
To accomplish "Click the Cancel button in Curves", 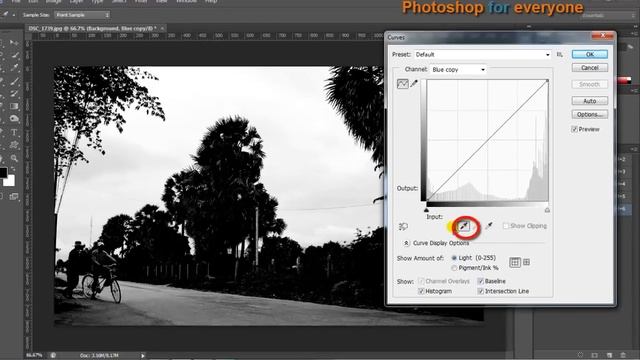I will coord(589,68).
